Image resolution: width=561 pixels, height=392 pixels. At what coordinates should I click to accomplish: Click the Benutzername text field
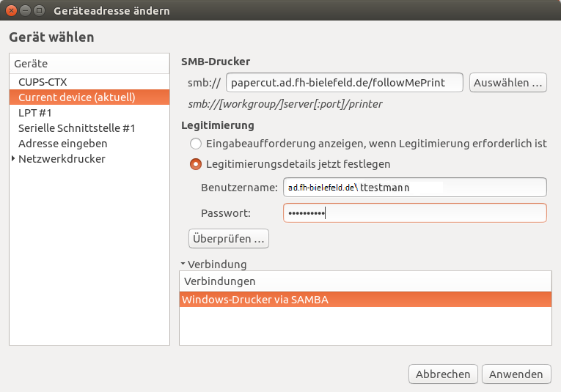click(414, 188)
